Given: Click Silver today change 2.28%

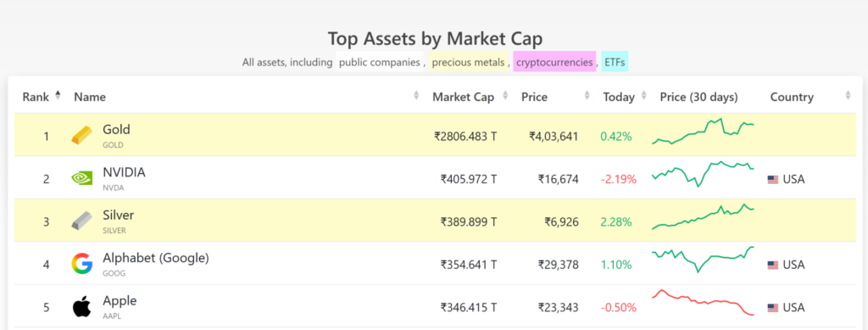Looking at the screenshot, I should pyautogui.click(x=615, y=222).
